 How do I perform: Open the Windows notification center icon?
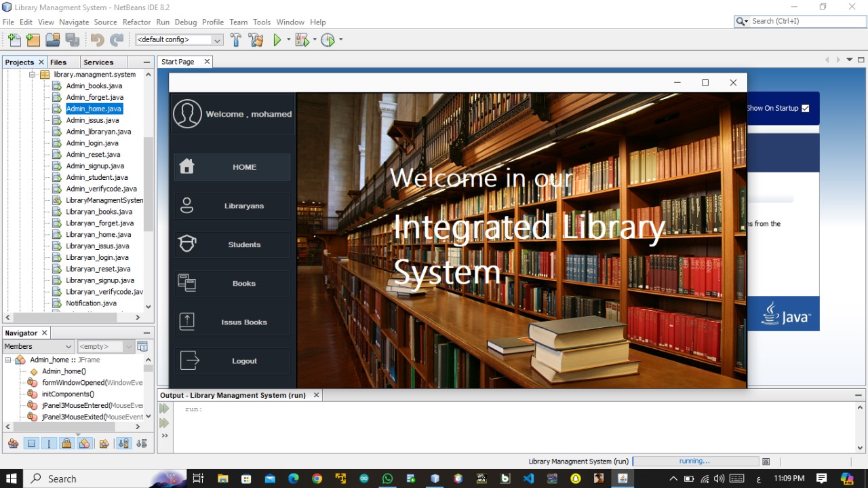821,478
